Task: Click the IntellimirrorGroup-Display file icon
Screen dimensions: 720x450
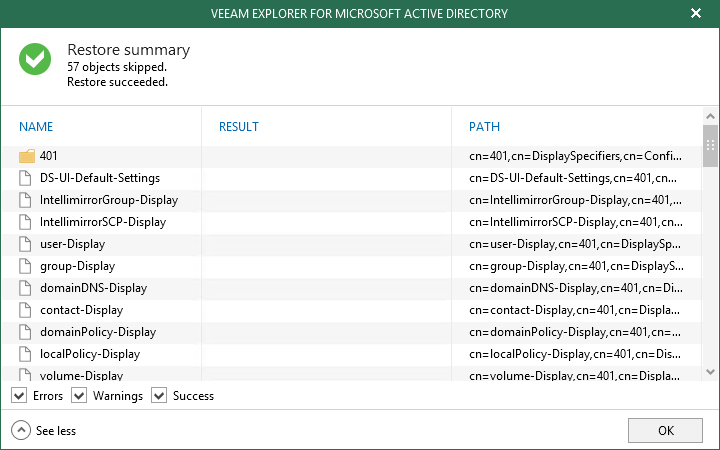Action: click(25, 200)
